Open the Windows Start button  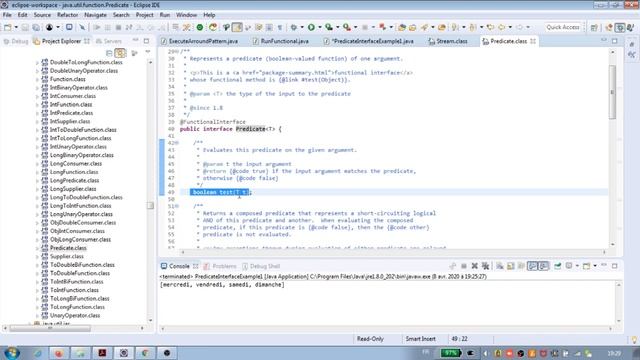tap(11, 353)
